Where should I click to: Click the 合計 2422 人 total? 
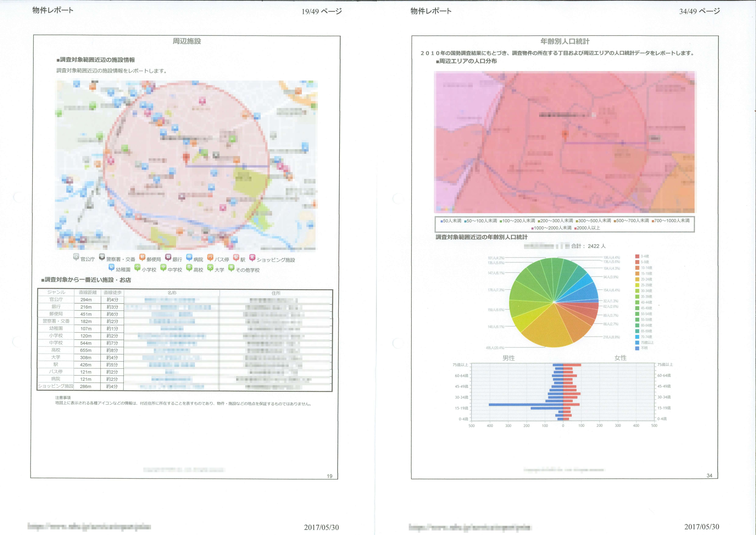588,246
